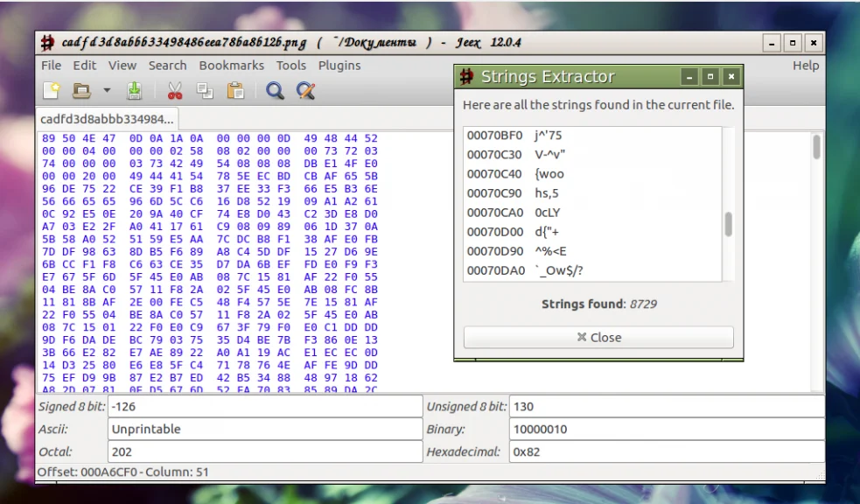Click the Search and replace icon
860x504 pixels.
coord(305,90)
